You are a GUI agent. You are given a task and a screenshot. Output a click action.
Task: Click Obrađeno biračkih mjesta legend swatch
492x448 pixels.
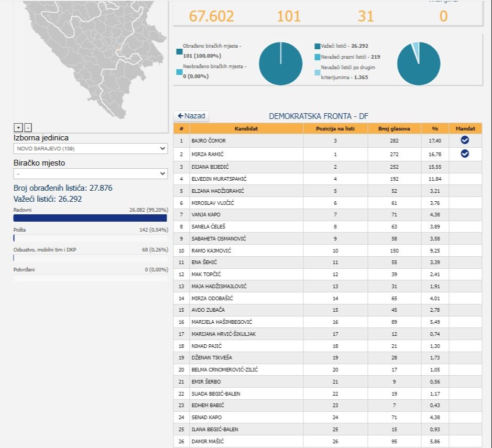pos(180,51)
